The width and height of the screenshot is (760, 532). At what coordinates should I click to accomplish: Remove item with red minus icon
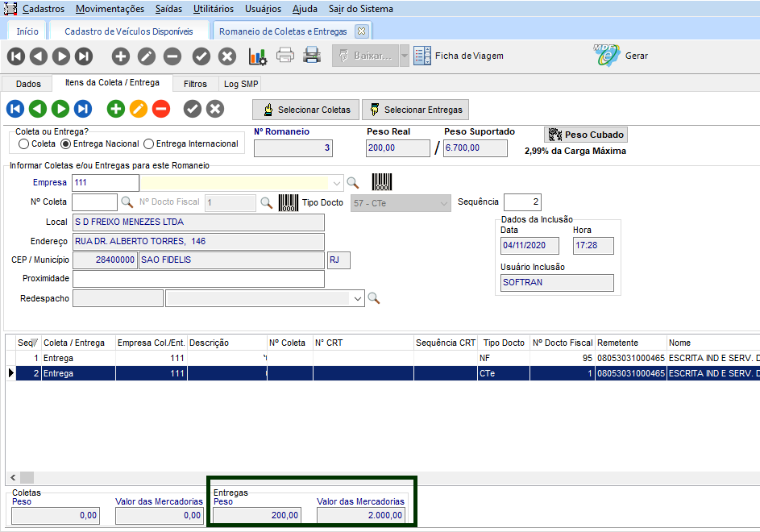(161, 109)
